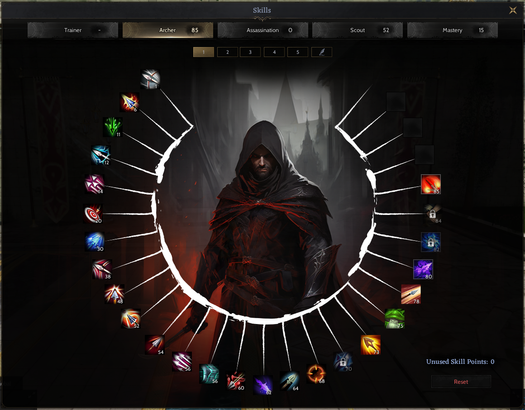Choose the green mushroom skill level 75
The image size is (525, 410).
(394, 319)
